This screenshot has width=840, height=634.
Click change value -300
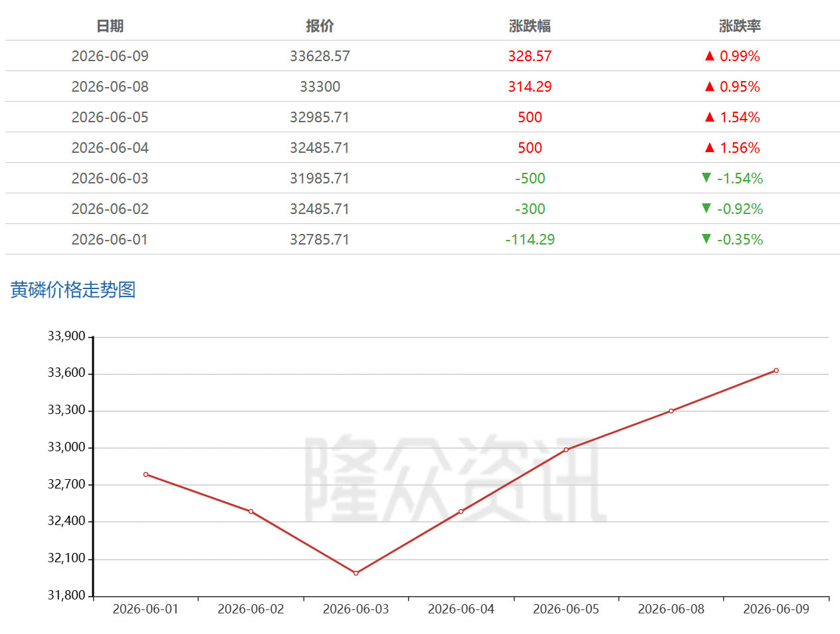(530, 209)
